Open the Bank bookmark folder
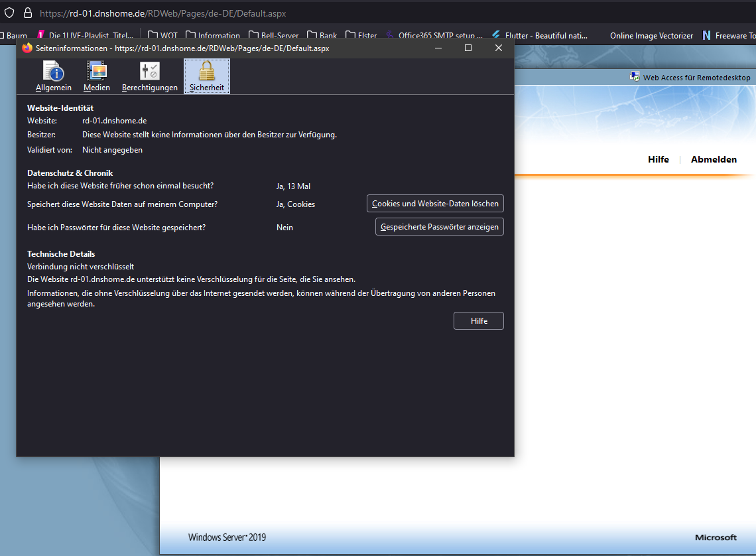Image resolution: width=756 pixels, height=556 pixels. tap(322, 35)
